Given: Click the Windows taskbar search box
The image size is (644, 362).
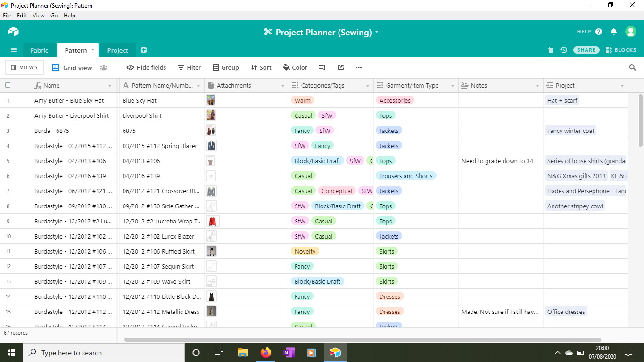Looking at the screenshot, I should [x=104, y=353].
